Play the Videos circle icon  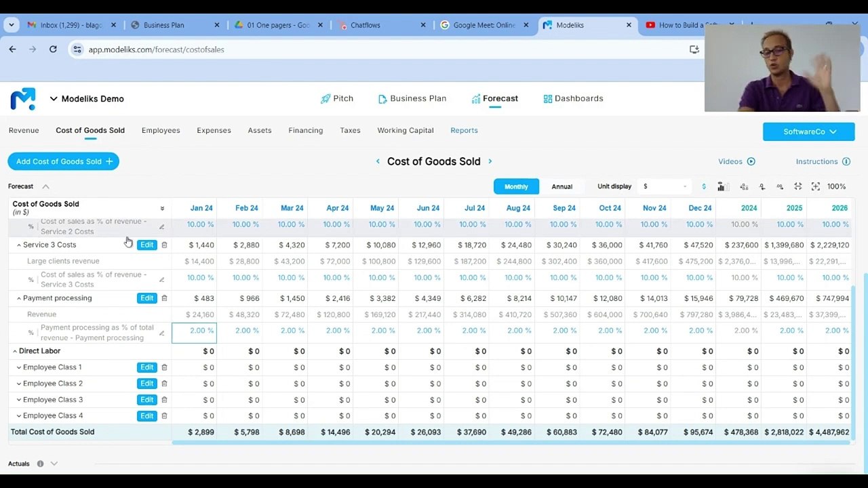[x=751, y=161]
